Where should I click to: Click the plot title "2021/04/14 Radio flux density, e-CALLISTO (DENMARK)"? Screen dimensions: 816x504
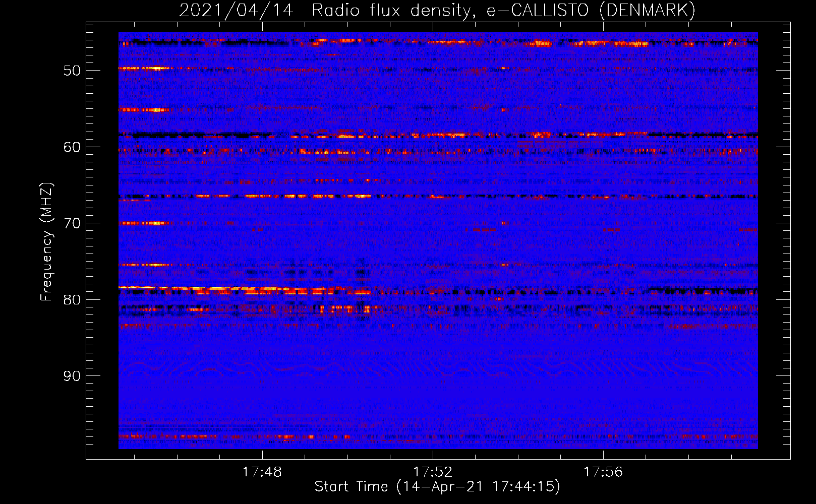(437, 10)
